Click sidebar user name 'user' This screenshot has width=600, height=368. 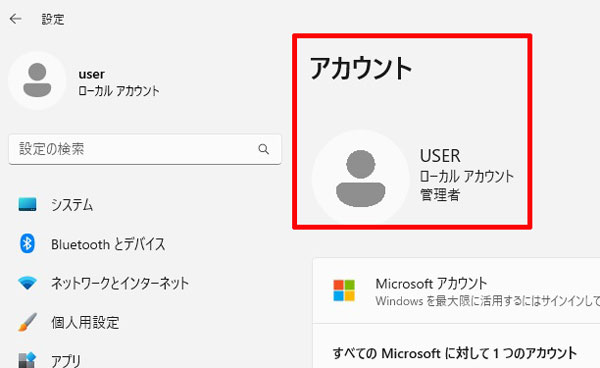[x=91, y=74]
